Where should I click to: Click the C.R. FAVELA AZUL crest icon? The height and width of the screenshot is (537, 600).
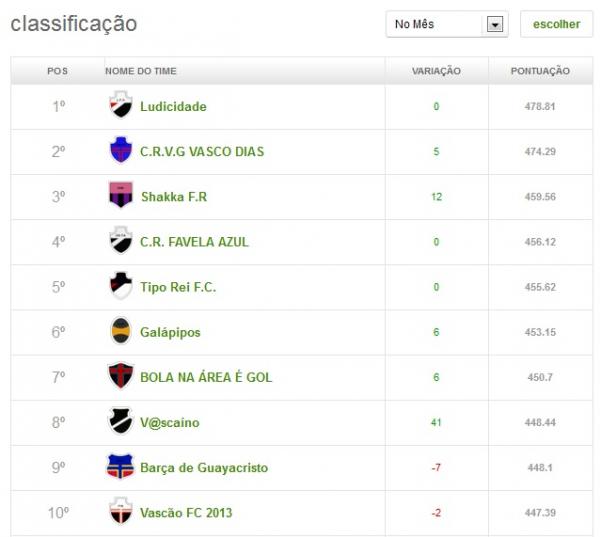120,241
